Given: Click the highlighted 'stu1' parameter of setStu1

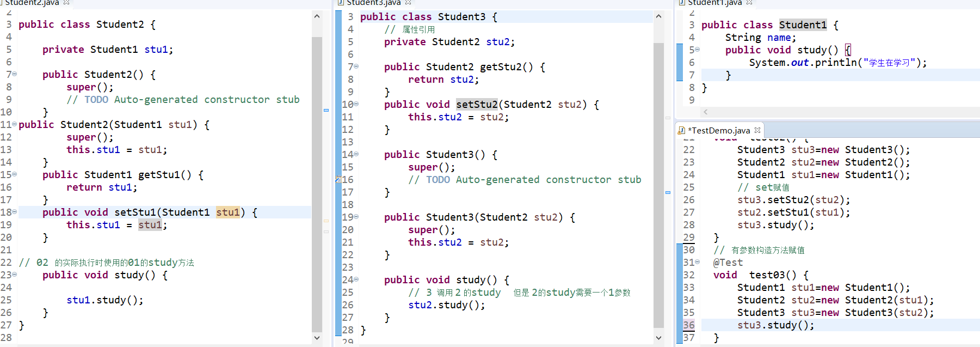Looking at the screenshot, I should point(227,212).
